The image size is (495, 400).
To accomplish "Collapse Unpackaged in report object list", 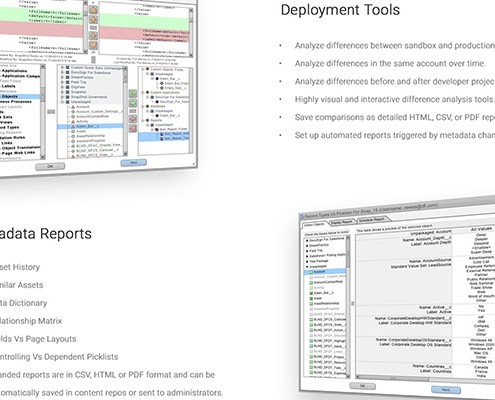I will 307,267.
